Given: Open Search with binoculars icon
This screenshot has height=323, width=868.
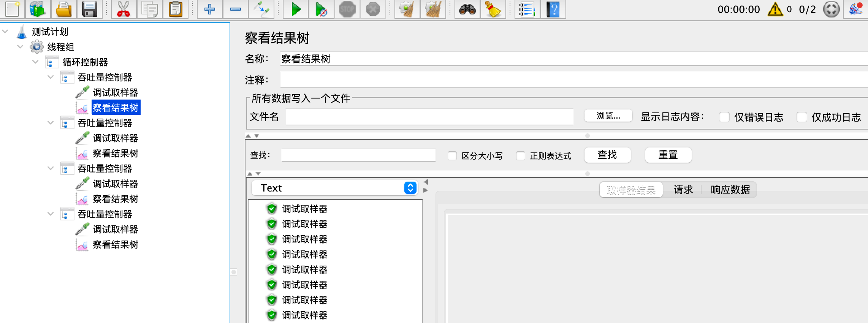Looking at the screenshot, I should click(x=467, y=9).
